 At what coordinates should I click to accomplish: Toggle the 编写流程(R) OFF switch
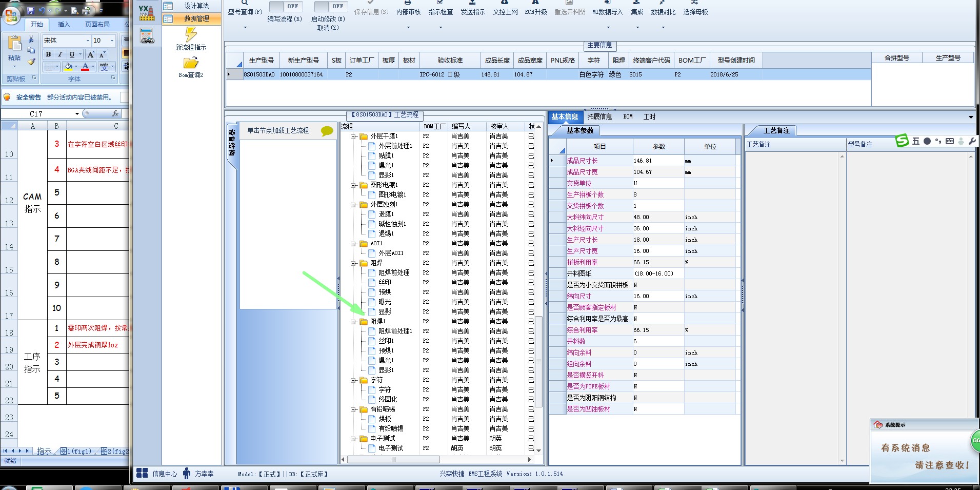(x=286, y=6)
